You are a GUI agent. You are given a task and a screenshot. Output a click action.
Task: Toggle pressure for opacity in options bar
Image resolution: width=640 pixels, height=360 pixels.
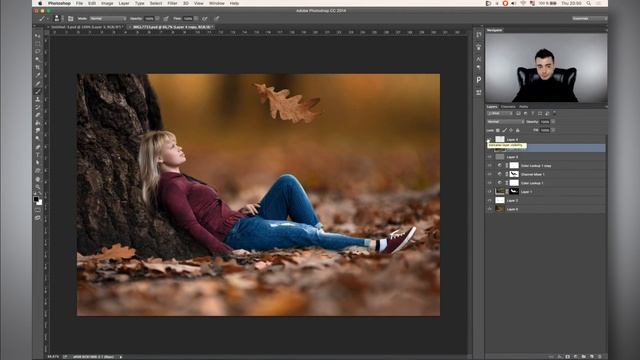(x=166, y=18)
